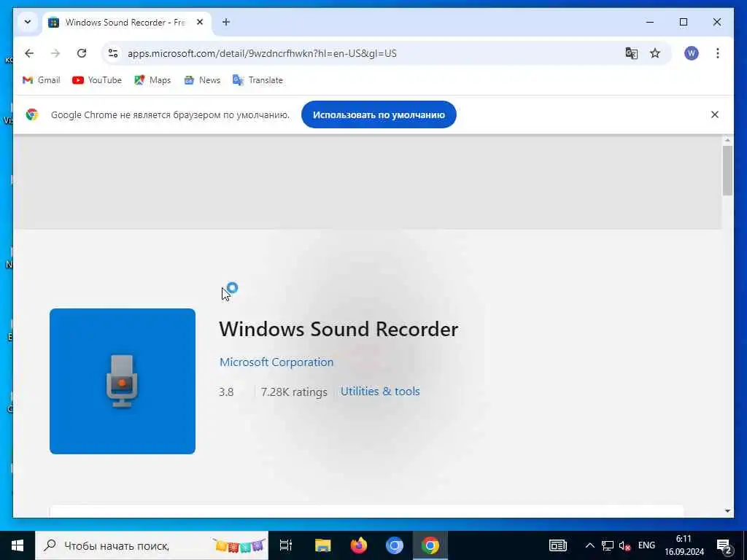Change the ENG input language
The height and width of the screenshot is (560, 747).
point(646,545)
